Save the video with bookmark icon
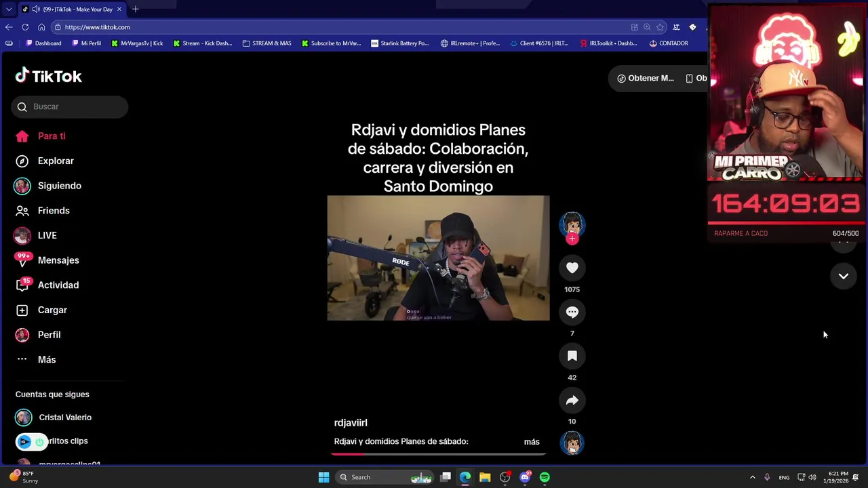 [572, 356]
